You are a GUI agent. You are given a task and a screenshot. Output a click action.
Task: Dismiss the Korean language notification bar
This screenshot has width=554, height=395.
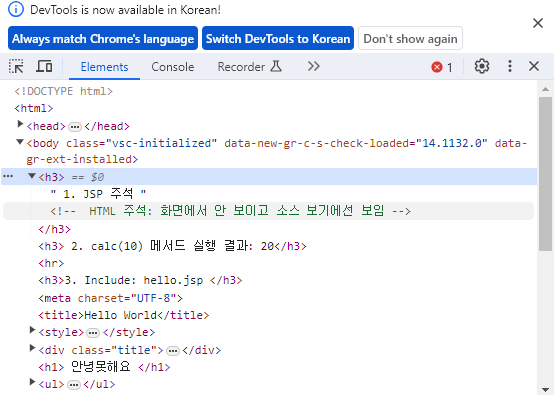pos(538,23)
